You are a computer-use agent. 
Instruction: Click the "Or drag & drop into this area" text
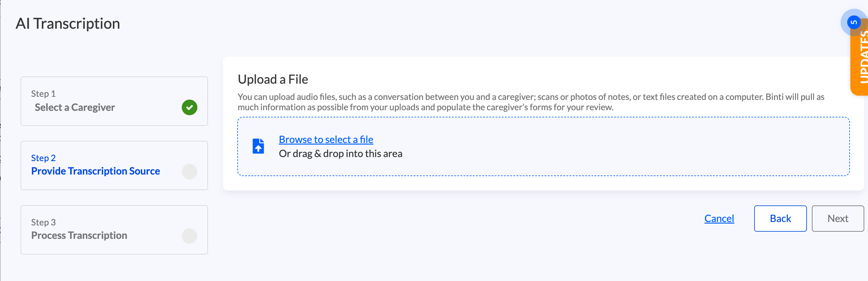pyautogui.click(x=340, y=154)
